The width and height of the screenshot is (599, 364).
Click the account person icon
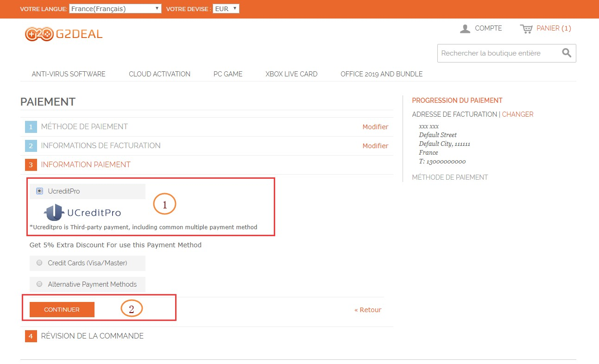(x=465, y=29)
